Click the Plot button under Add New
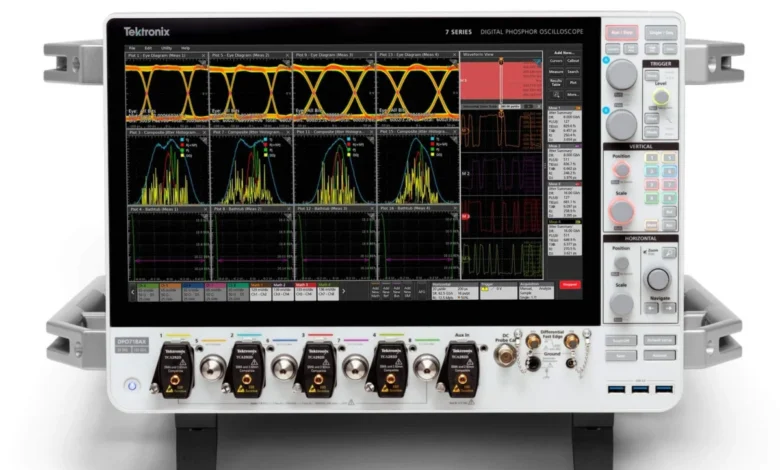 pyautogui.click(x=573, y=83)
